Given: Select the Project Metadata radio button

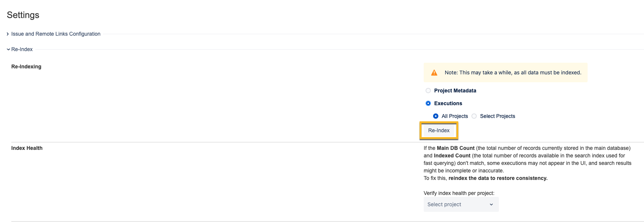Looking at the screenshot, I should [428, 91].
